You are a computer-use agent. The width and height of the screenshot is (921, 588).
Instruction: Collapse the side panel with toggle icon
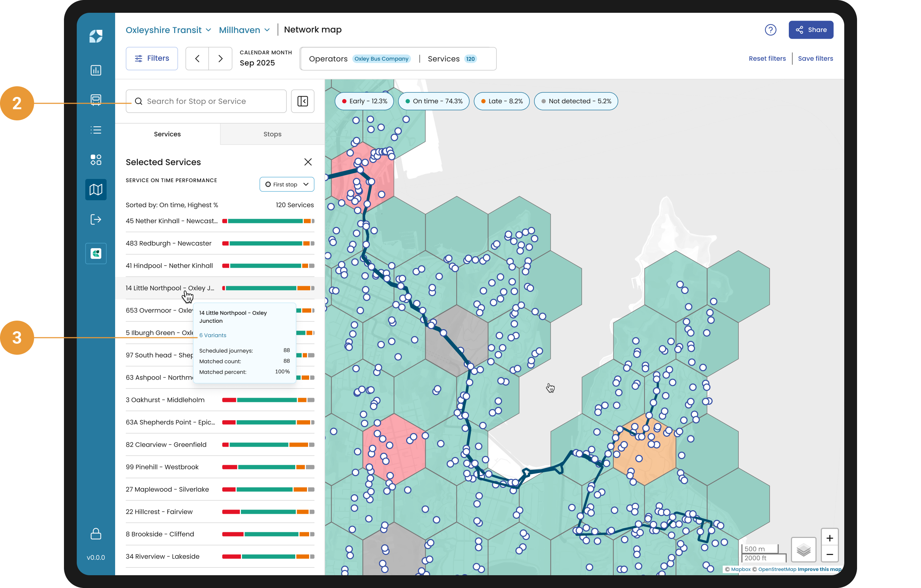[302, 101]
